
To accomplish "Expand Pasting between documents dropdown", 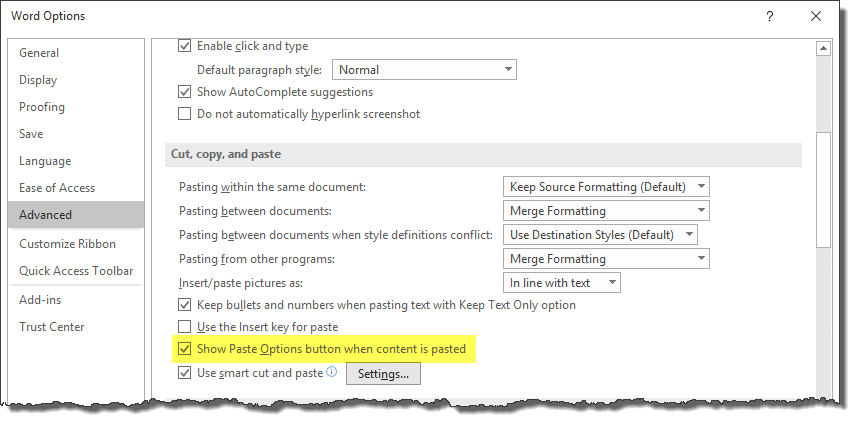I will (x=606, y=211).
